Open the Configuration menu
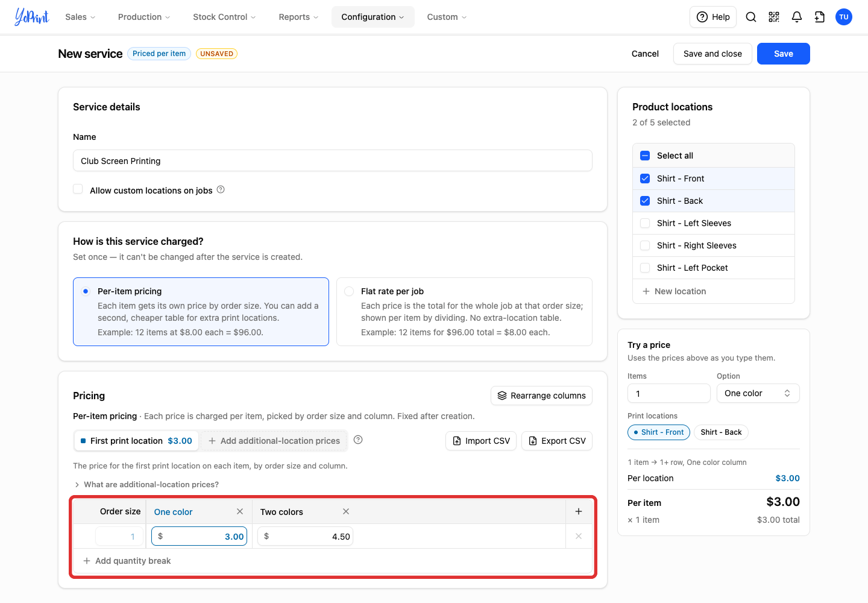Image resolution: width=868 pixels, height=603 pixels. coord(373,17)
